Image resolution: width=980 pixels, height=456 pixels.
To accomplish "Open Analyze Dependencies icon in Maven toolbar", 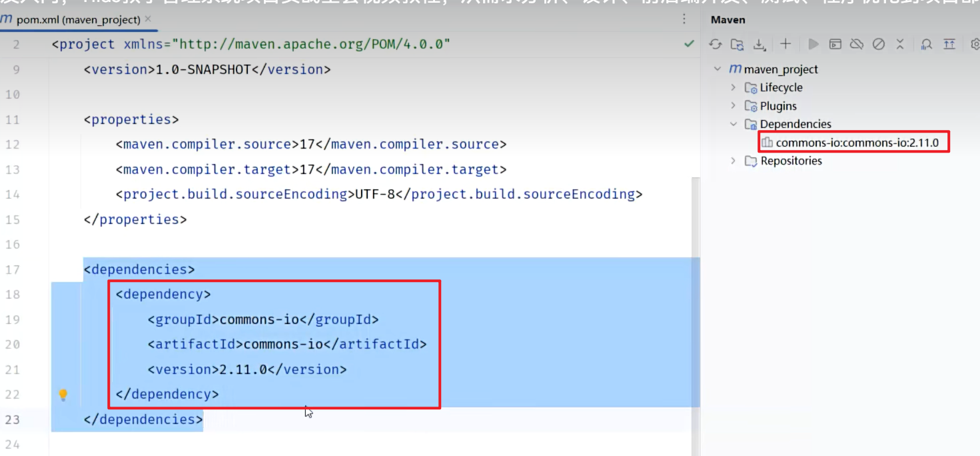I will tap(927, 44).
